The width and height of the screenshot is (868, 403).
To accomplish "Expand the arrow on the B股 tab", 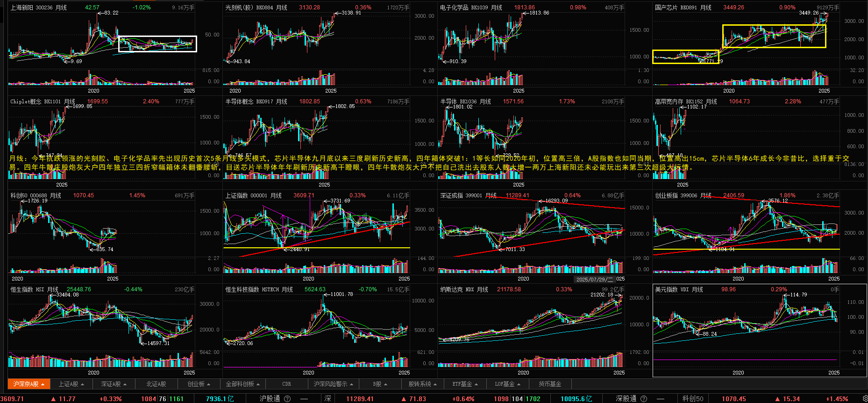I will click(x=385, y=384).
